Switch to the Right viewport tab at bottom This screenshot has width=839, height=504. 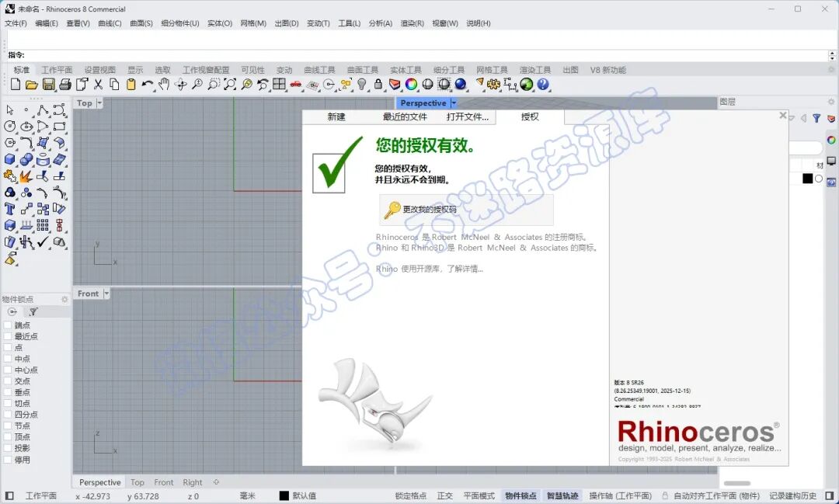point(192,482)
